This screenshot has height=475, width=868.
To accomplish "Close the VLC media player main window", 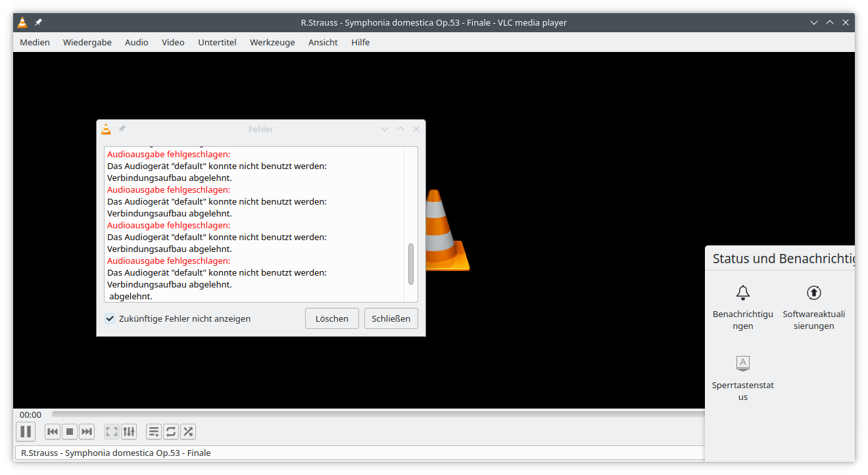I will [846, 22].
